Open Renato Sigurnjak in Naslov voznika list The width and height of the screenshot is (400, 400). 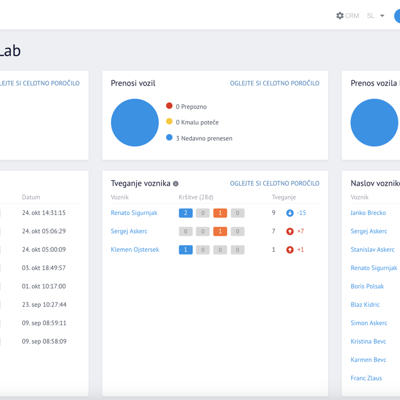tap(374, 268)
